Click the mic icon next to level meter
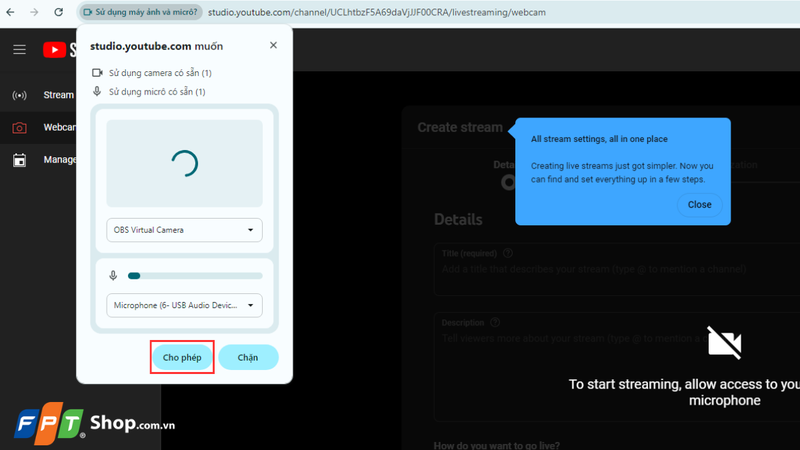The width and height of the screenshot is (800, 450). [x=113, y=276]
